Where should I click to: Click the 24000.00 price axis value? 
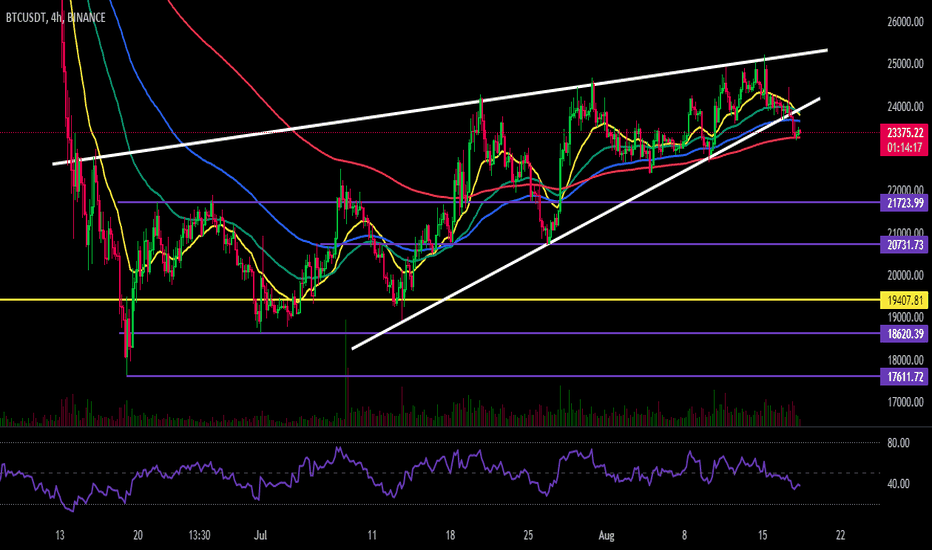click(x=905, y=107)
